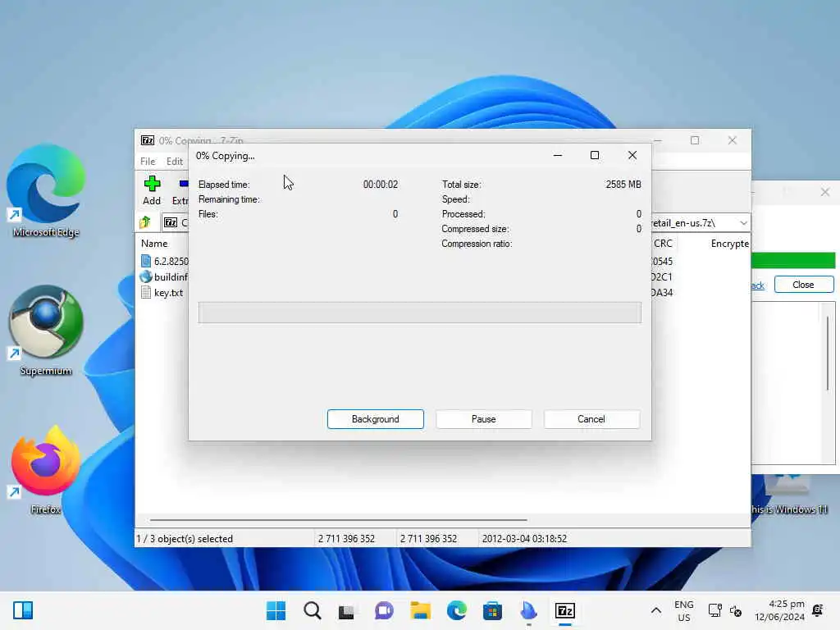This screenshot has width=840, height=630.
Task: Open the notifications bell icon
Action: (818, 610)
